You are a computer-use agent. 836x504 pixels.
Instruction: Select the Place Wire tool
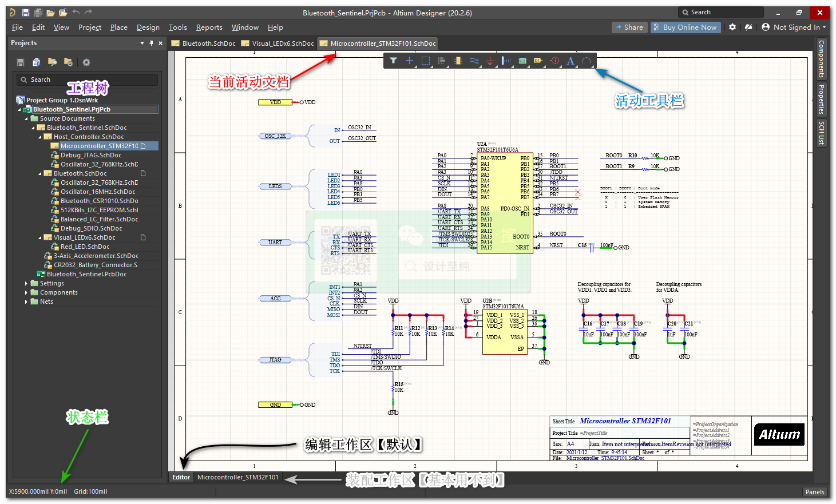[x=474, y=61]
